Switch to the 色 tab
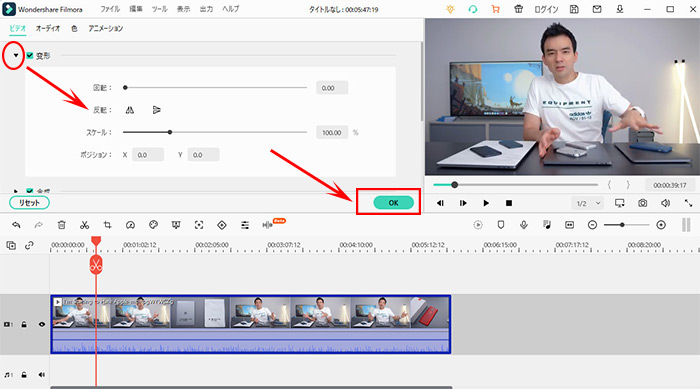The image size is (700, 389). click(74, 28)
